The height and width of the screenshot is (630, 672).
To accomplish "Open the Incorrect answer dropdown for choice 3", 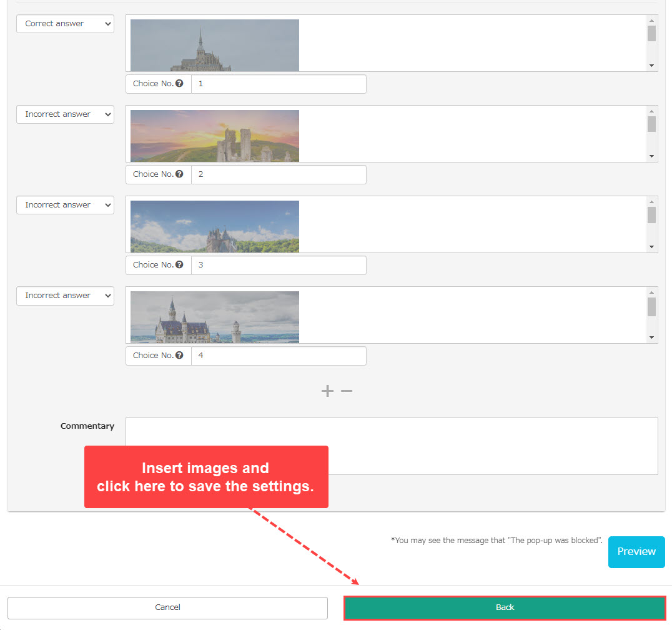I will [65, 205].
